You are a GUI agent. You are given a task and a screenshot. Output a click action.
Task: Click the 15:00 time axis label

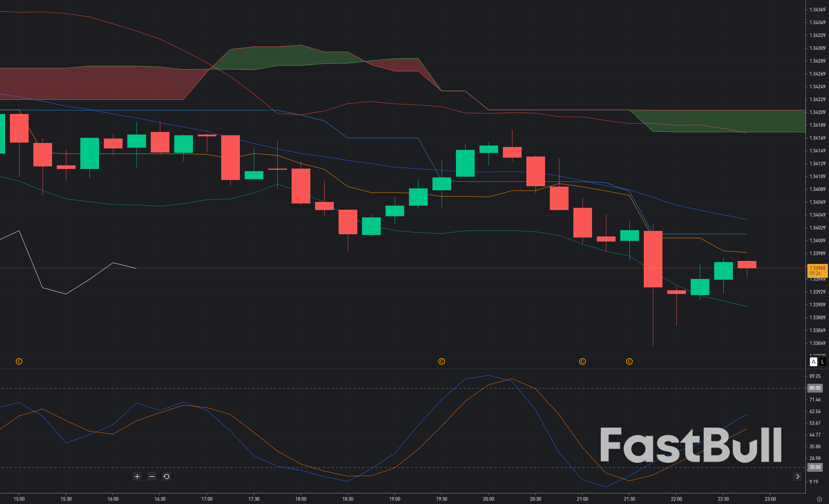tap(19, 499)
